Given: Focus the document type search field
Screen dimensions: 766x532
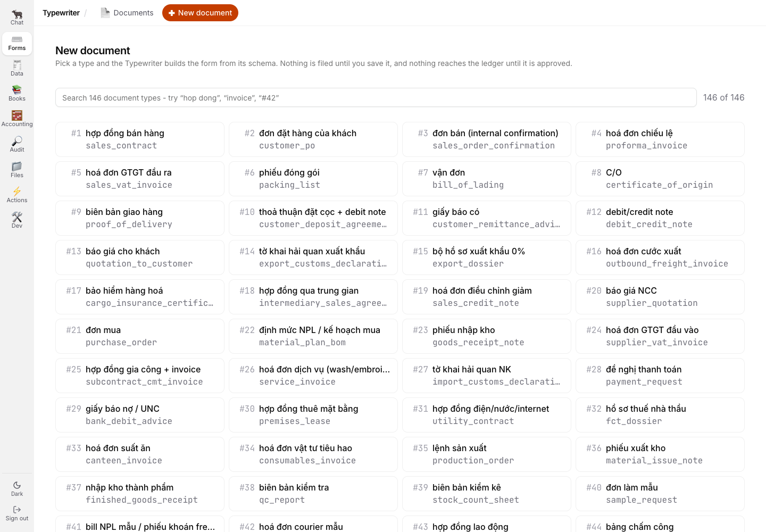Looking at the screenshot, I should pyautogui.click(x=376, y=97).
